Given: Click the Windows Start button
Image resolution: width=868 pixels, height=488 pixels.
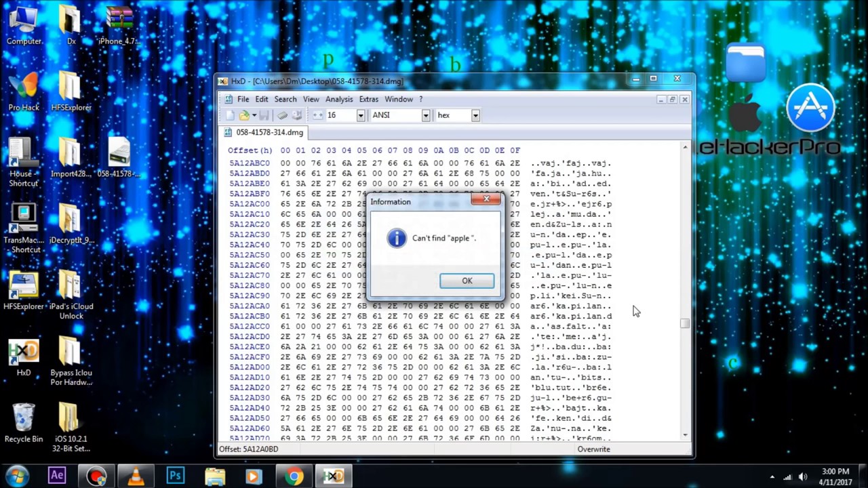Looking at the screenshot, I should pyautogui.click(x=17, y=476).
